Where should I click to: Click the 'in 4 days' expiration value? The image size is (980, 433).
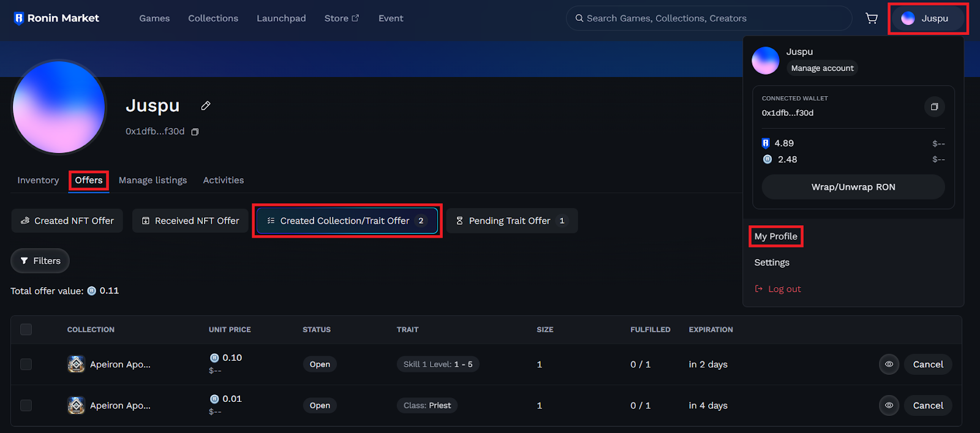pos(708,405)
